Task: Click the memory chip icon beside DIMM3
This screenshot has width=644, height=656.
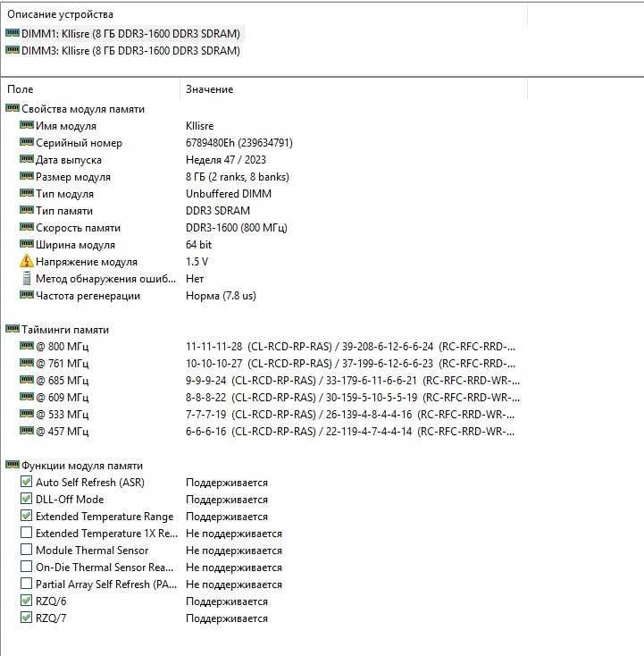Action: 13,50
